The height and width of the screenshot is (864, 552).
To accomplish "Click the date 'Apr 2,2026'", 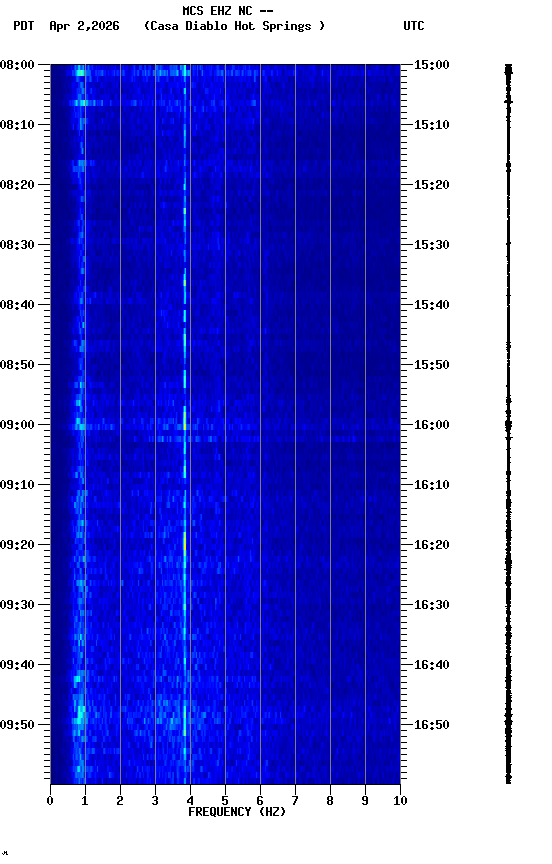I will (x=84, y=26).
